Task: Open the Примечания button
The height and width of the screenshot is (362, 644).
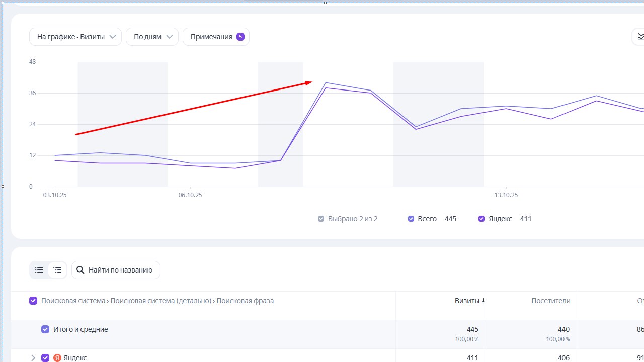Action: (x=216, y=37)
